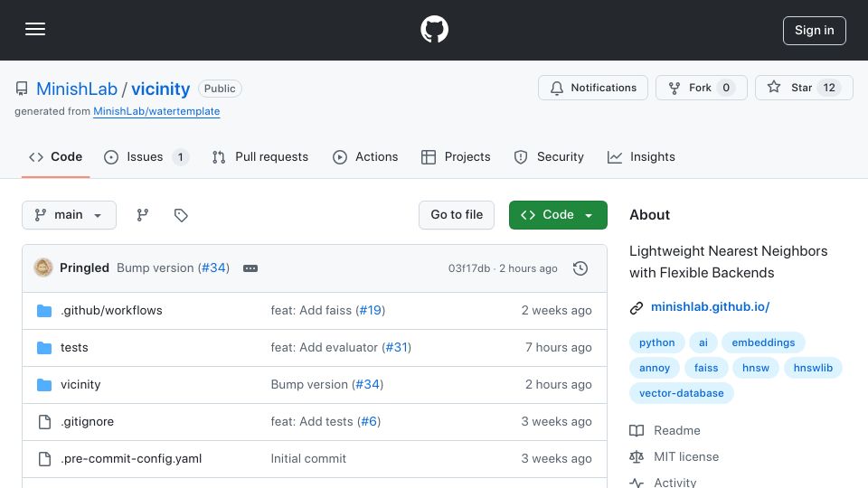The image size is (868, 488).
Task: Visit the minishlab.github.io website link
Action: pyautogui.click(x=711, y=306)
